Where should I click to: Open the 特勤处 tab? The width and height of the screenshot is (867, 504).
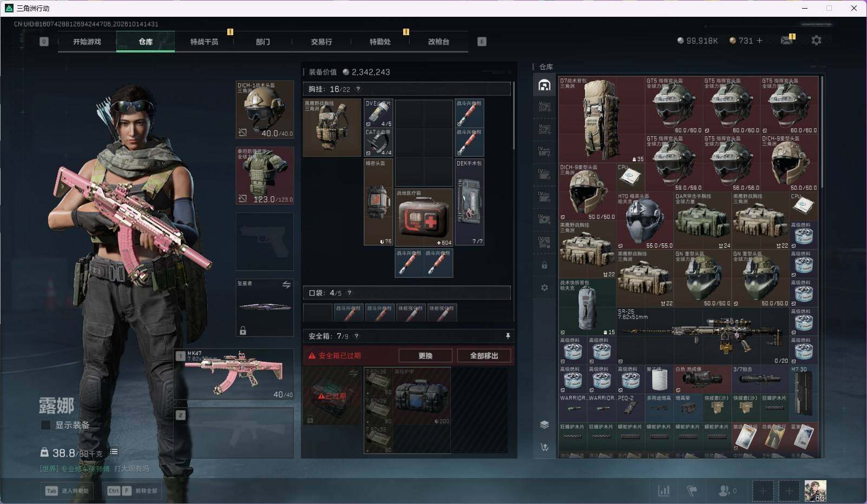[380, 42]
